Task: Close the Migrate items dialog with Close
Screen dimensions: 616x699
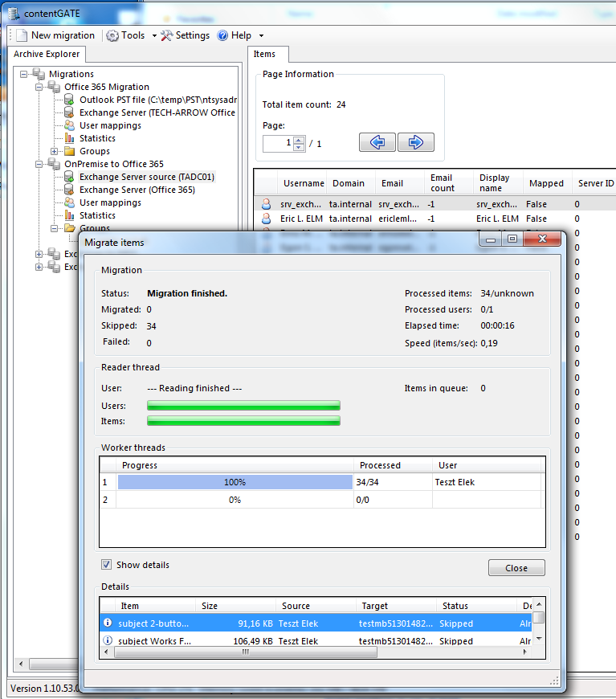Action: coord(516,568)
